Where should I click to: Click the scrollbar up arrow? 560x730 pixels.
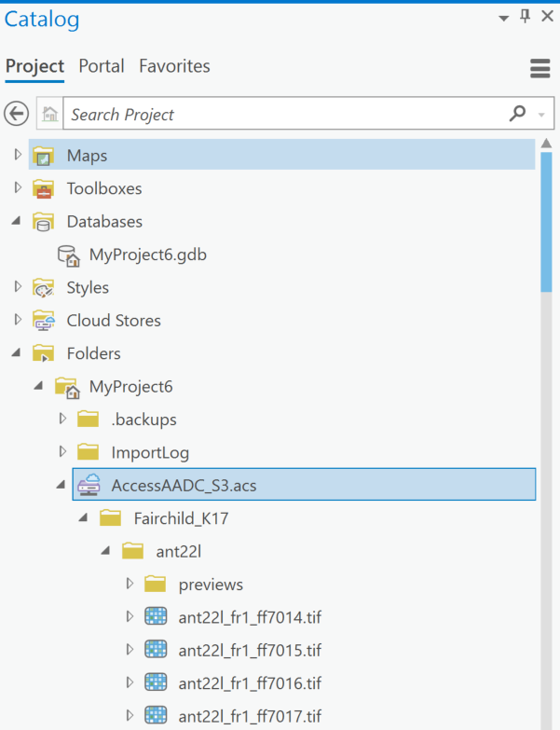pyautogui.click(x=547, y=144)
